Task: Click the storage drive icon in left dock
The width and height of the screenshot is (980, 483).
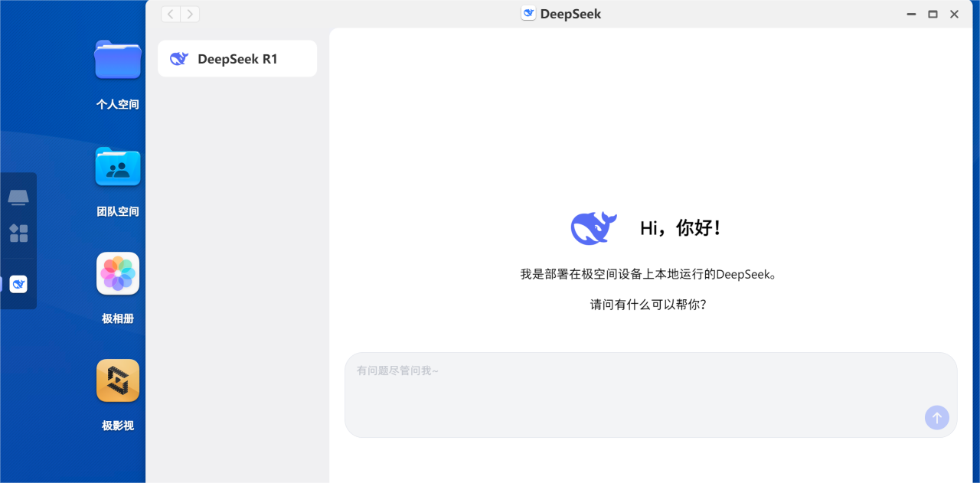Action: point(18,197)
